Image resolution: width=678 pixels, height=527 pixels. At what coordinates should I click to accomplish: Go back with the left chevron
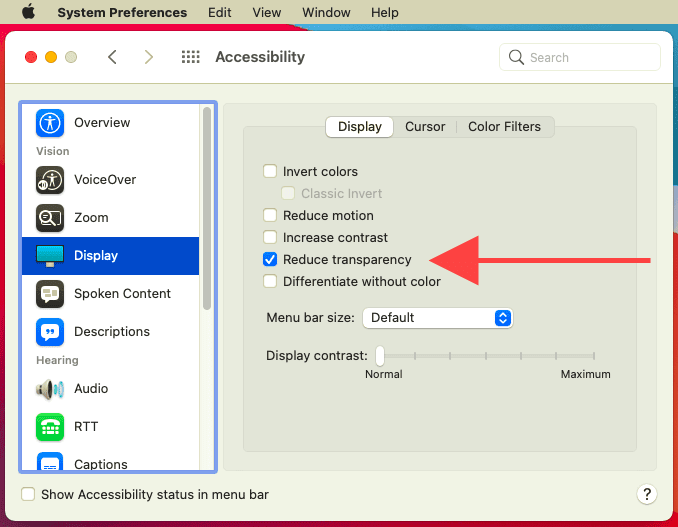[112, 57]
